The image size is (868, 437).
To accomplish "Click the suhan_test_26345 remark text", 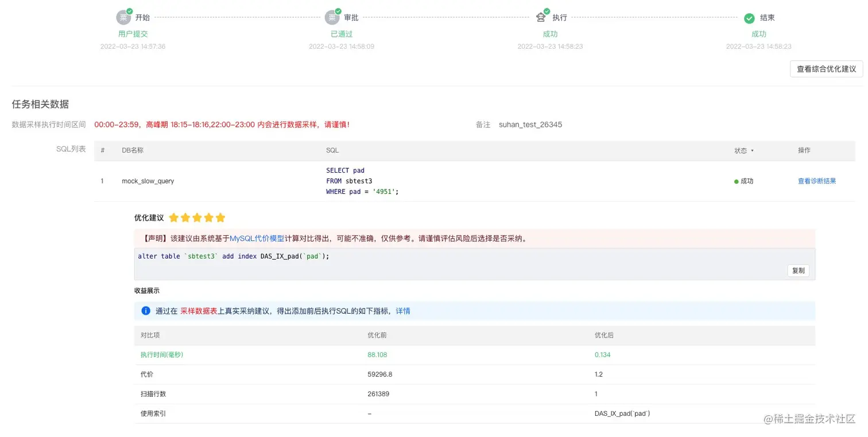I will [530, 124].
